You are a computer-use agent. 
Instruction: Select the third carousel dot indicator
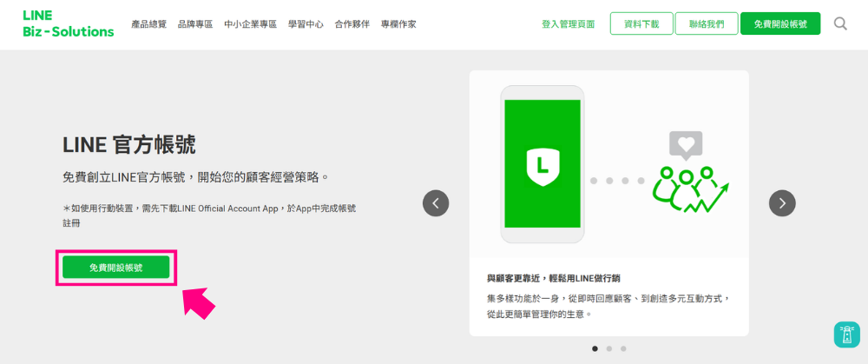click(x=622, y=348)
